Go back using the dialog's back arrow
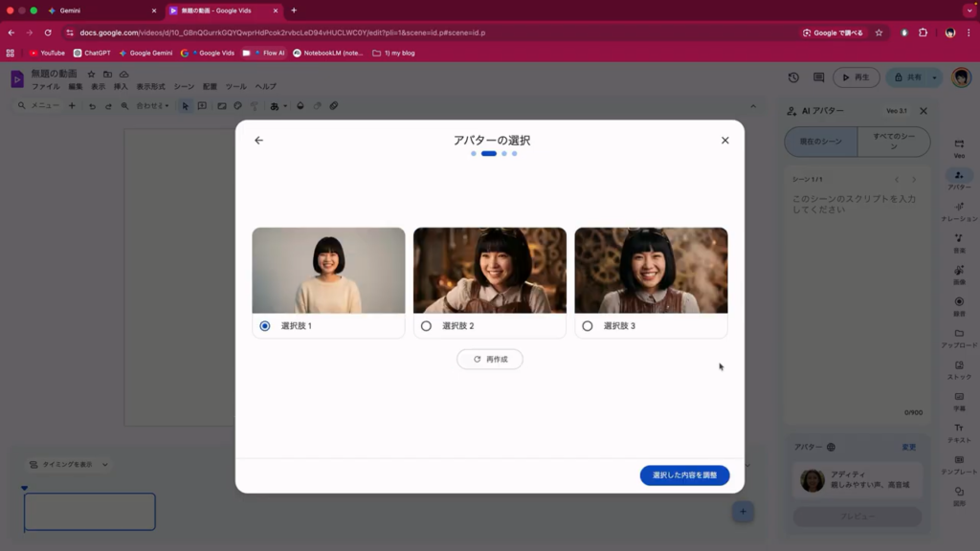 [x=258, y=141]
